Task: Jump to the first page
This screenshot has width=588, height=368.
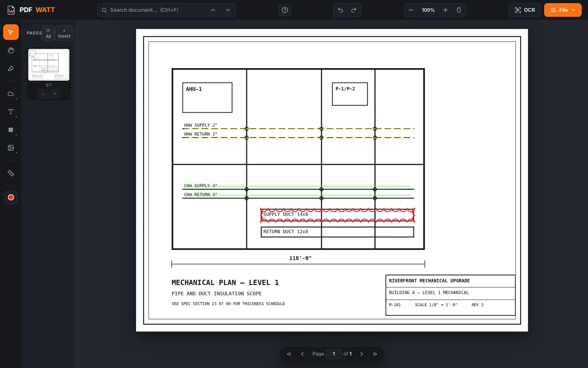Action: 289,354
